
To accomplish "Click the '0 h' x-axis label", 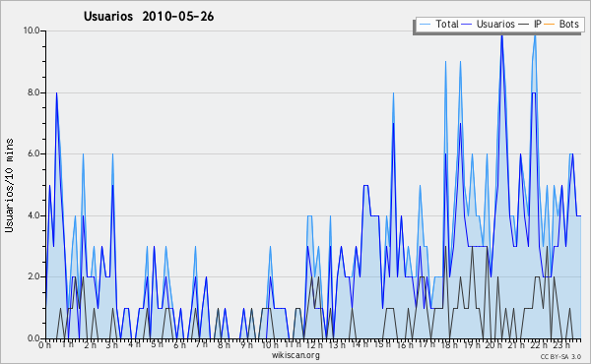I will (44, 344).
